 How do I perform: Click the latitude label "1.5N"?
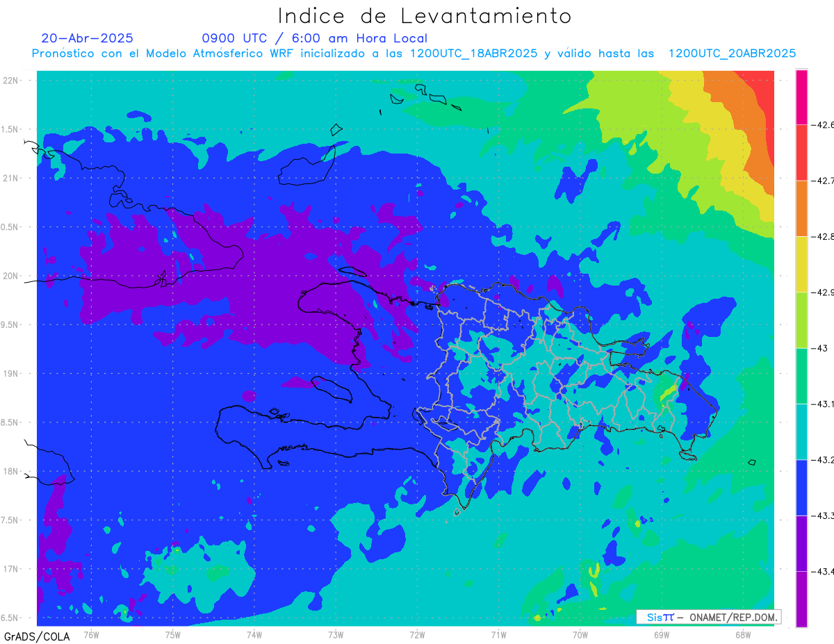[10, 129]
